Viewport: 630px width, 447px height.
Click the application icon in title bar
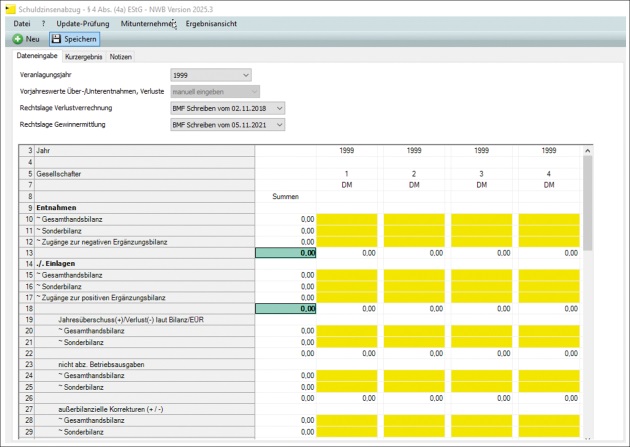[10, 7]
